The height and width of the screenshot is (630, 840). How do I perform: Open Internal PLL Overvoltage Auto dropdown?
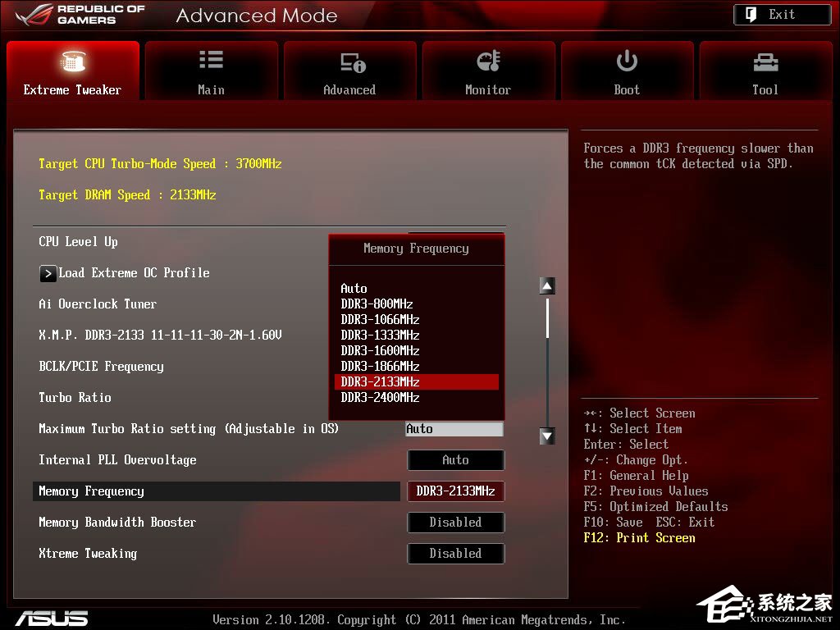coord(455,460)
